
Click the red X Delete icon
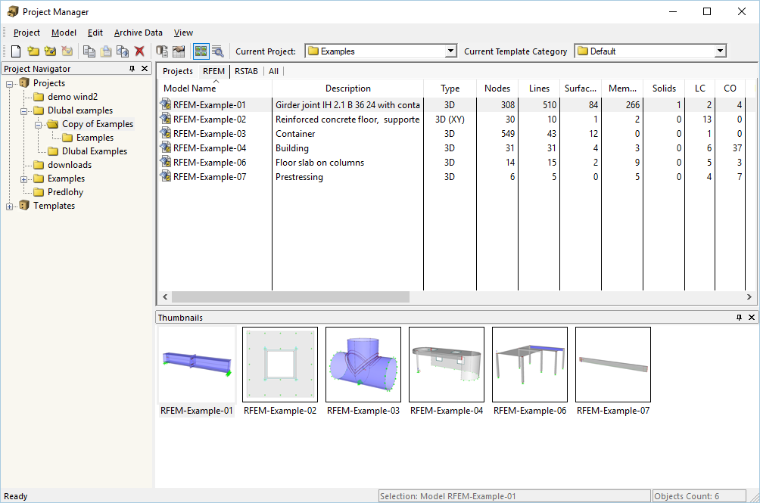[x=140, y=51]
